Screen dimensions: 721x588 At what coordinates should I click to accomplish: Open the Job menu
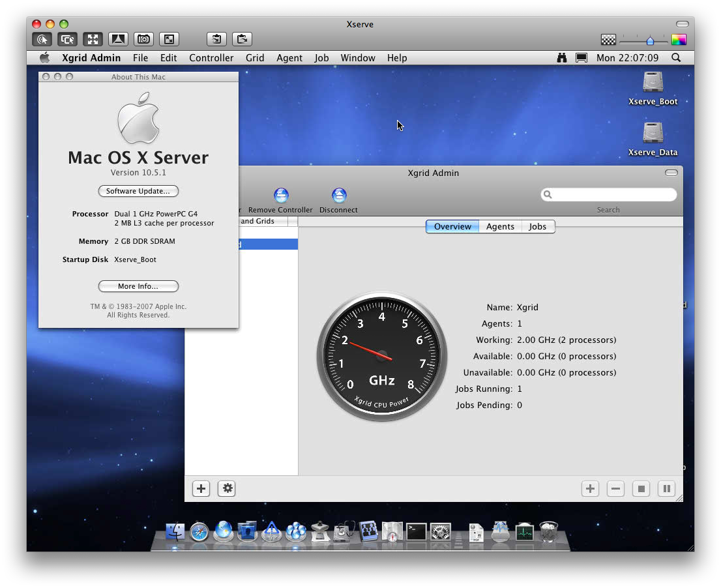click(321, 58)
